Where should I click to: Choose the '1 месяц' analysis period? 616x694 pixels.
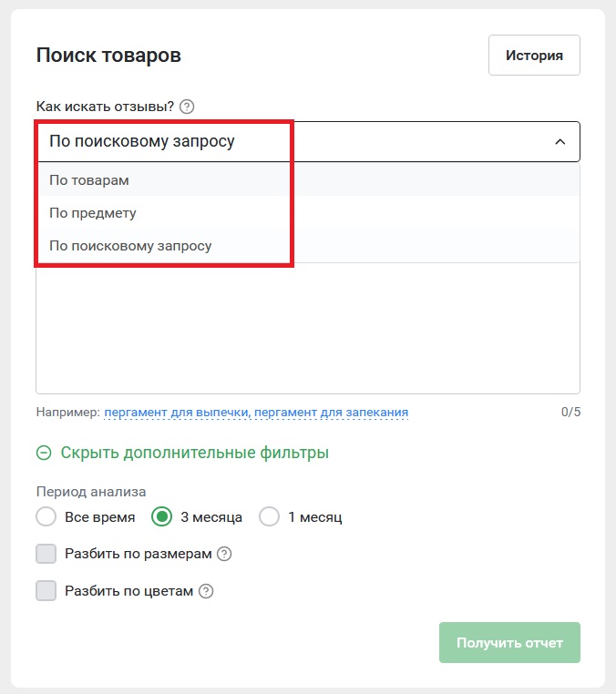coord(269,516)
